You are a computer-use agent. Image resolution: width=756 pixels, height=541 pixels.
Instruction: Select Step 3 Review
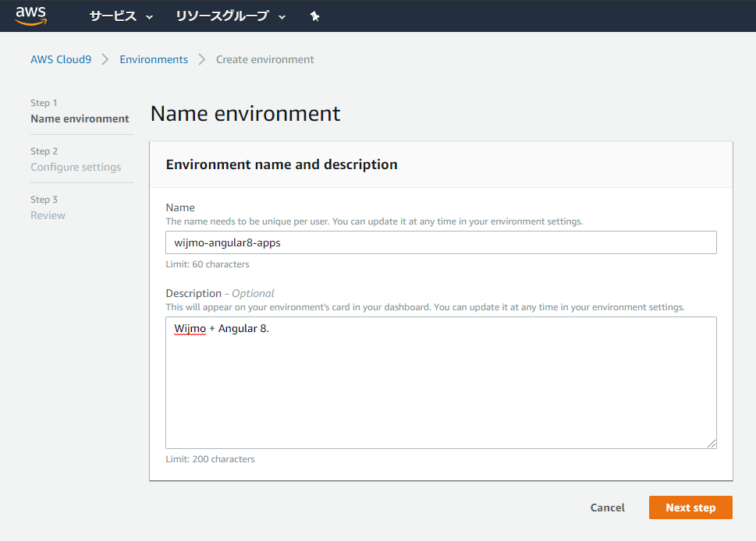pos(48,207)
